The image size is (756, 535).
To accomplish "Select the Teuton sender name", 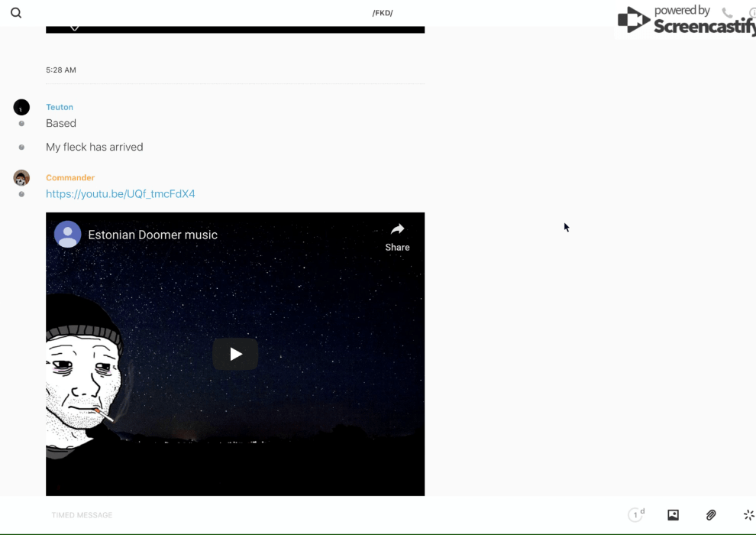I will point(60,107).
